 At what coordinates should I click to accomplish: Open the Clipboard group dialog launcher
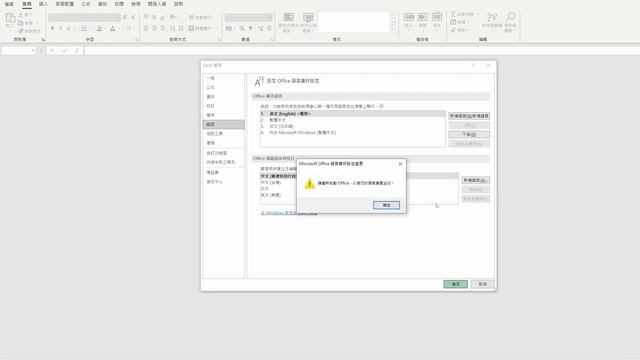(43, 40)
